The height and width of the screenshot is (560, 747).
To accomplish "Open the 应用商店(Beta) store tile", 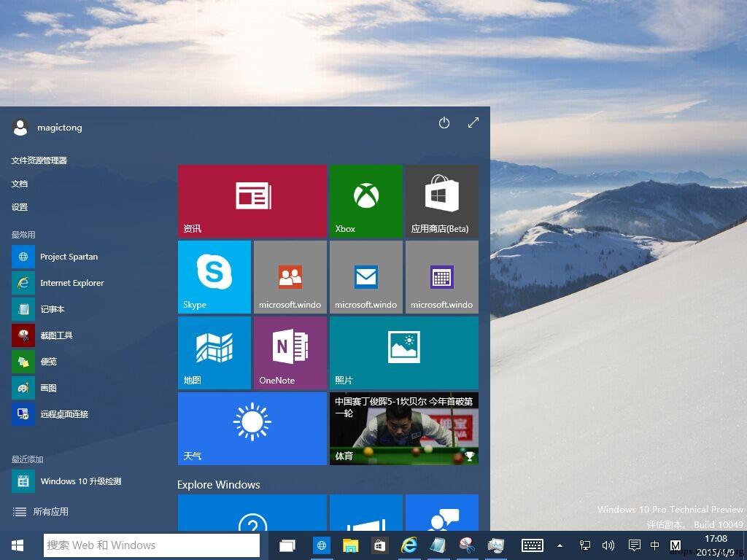I will 441,201.
